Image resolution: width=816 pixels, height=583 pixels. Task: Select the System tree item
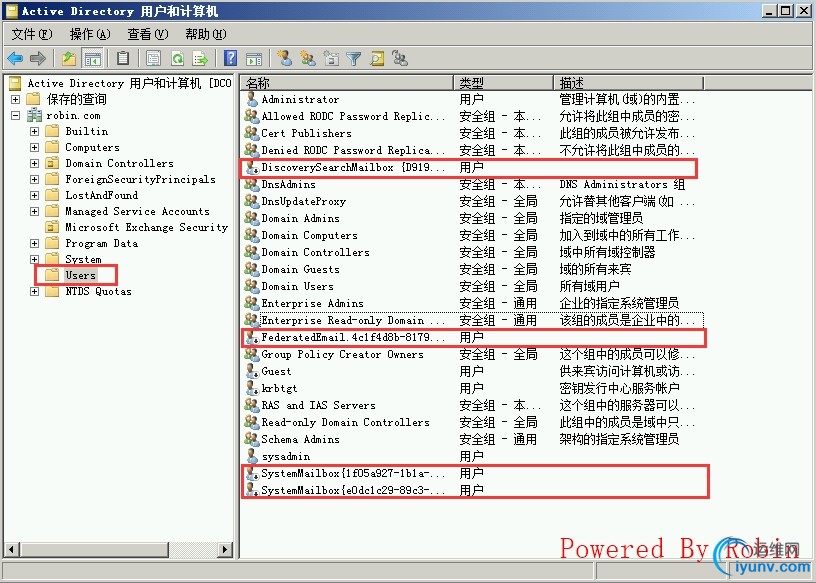tap(83, 259)
